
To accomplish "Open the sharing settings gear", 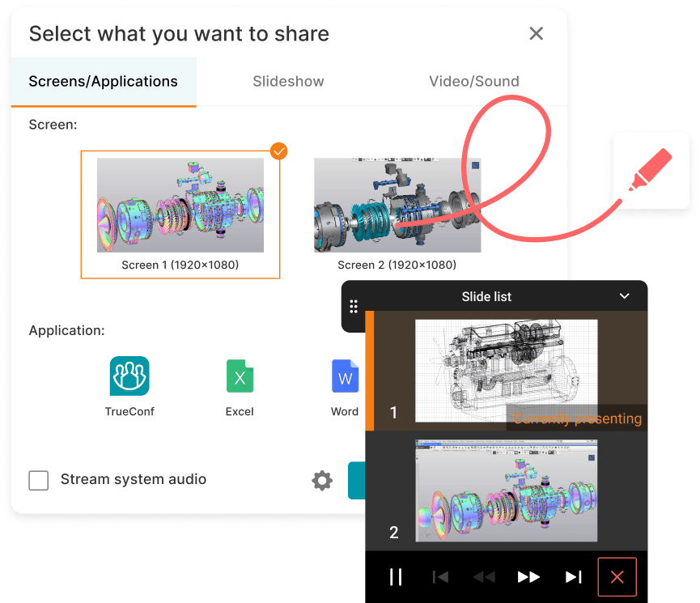I will (321, 480).
